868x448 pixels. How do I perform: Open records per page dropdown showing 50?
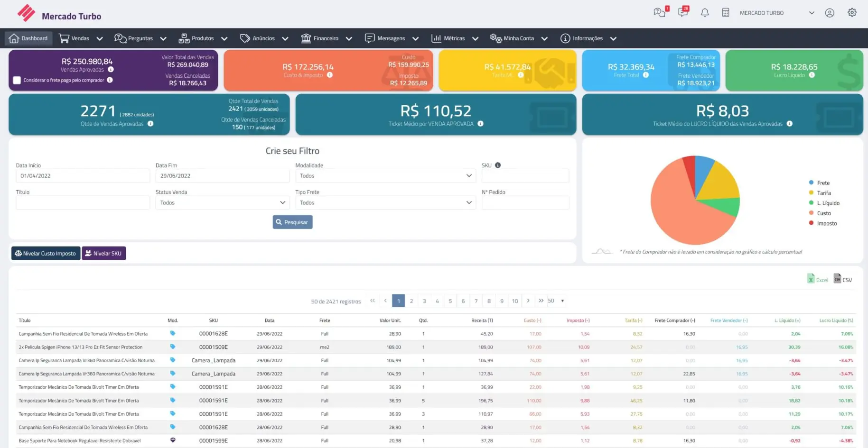coord(556,301)
